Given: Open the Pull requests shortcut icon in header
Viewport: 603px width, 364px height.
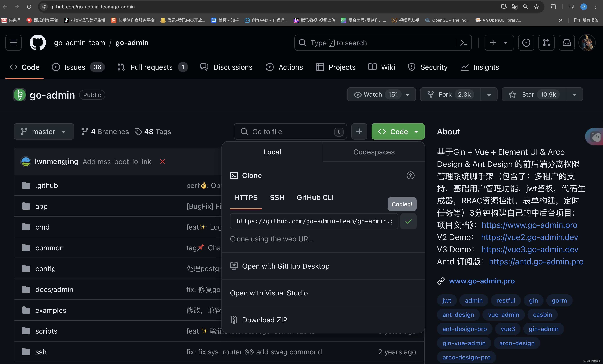Looking at the screenshot, I should pos(547,43).
